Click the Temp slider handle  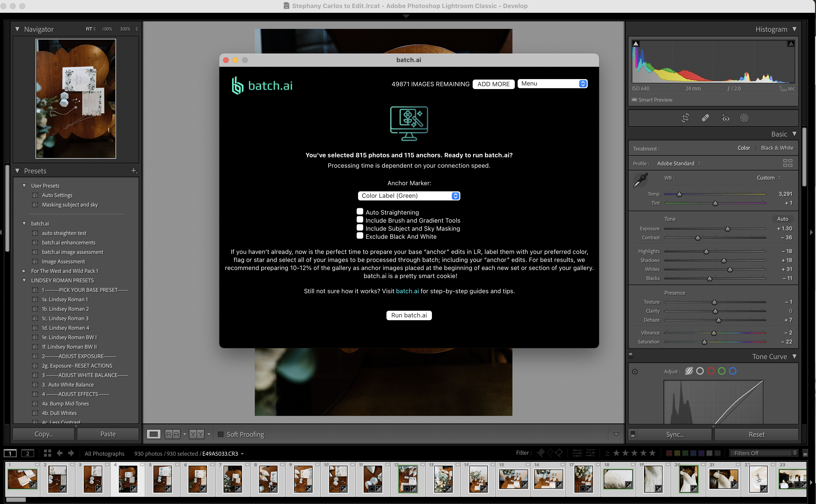pyautogui.click(x=679, y=194)
